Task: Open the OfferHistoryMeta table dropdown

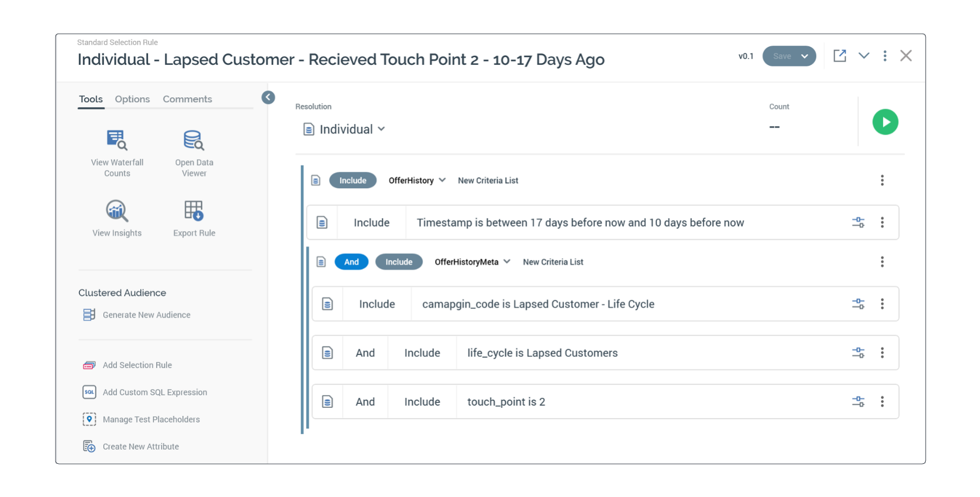Action: tap(507, 262)
